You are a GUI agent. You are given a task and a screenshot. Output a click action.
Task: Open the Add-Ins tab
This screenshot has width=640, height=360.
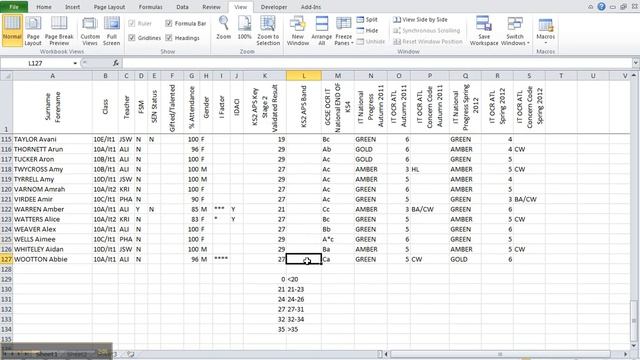coord(311,7)
